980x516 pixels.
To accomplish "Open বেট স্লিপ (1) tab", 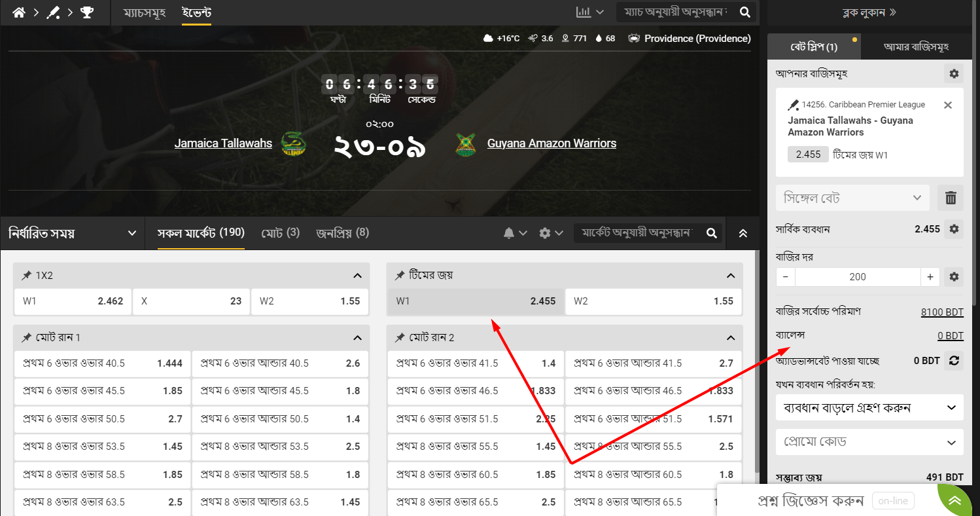I will pos(814,46).
